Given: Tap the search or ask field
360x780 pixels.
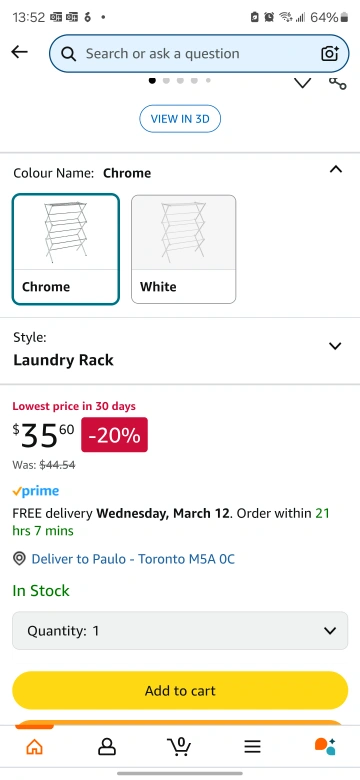Looking at the screenshot, I should tap(199, 53).
